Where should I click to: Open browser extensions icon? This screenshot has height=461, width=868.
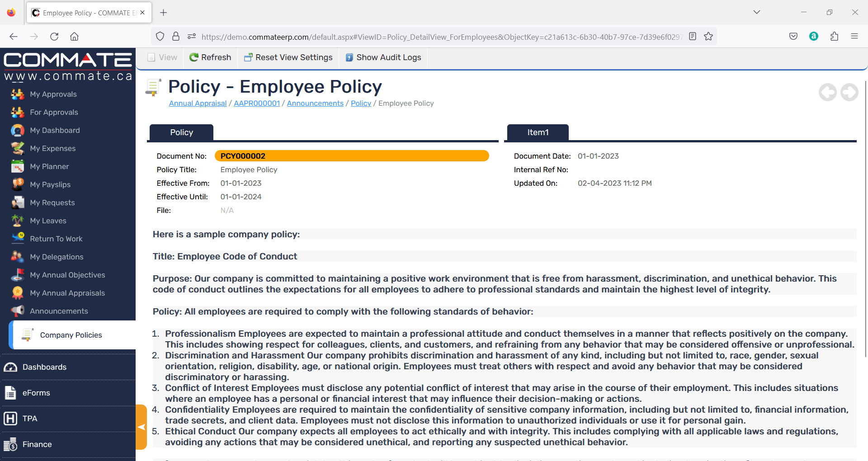click(835, 37)
